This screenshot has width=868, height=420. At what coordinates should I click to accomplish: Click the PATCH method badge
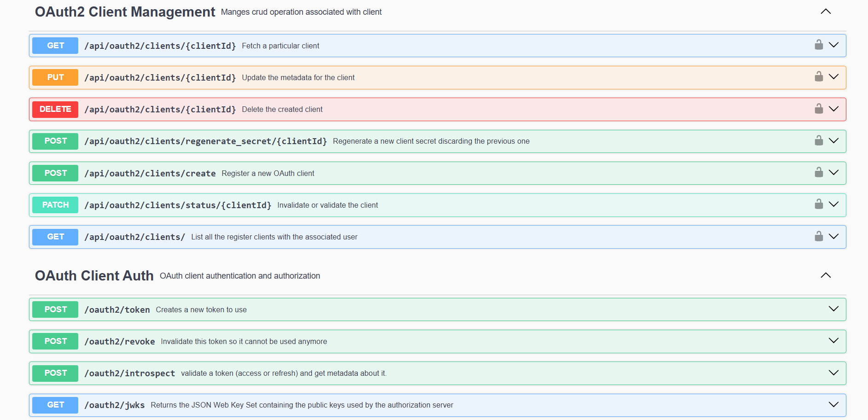55,205
